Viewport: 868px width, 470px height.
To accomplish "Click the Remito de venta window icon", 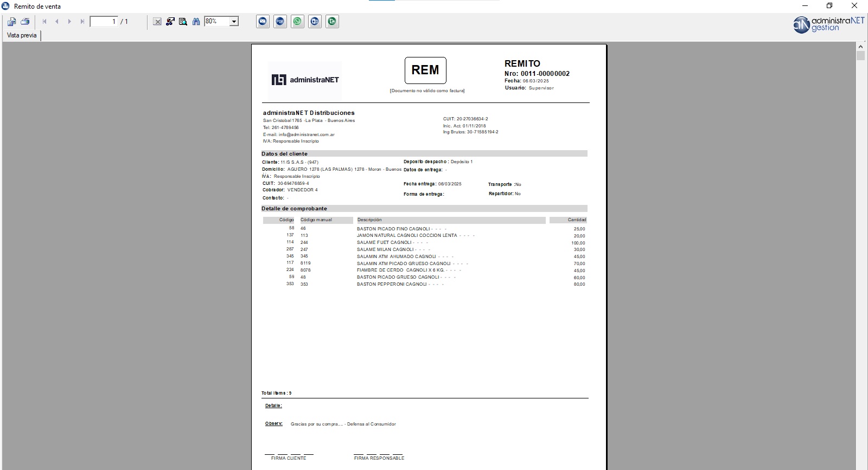I will (x=6, y=6).
